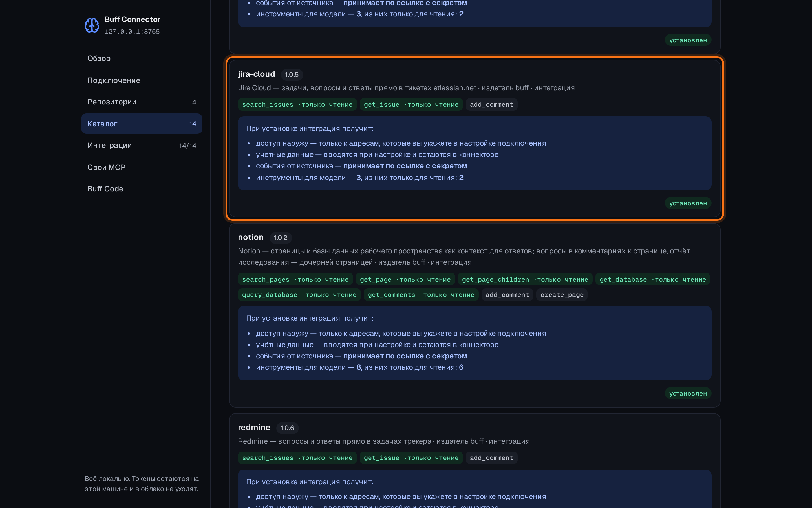Screen dimensions: 812x508
Task: Click the 127.0.0.1:8765 address text
Action: click(132, 32)
